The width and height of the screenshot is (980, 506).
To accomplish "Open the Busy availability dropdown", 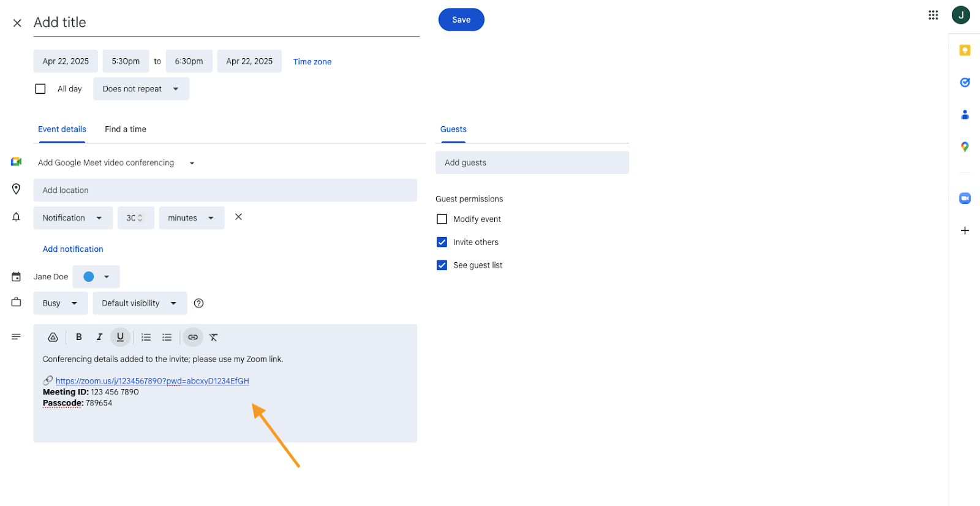I will tap(60, 303).
